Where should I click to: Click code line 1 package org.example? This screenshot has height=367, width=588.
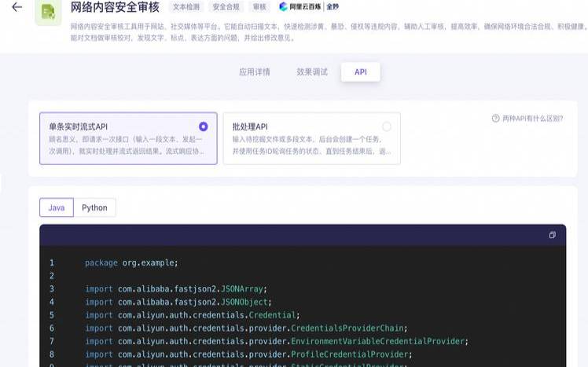[131, 262]
